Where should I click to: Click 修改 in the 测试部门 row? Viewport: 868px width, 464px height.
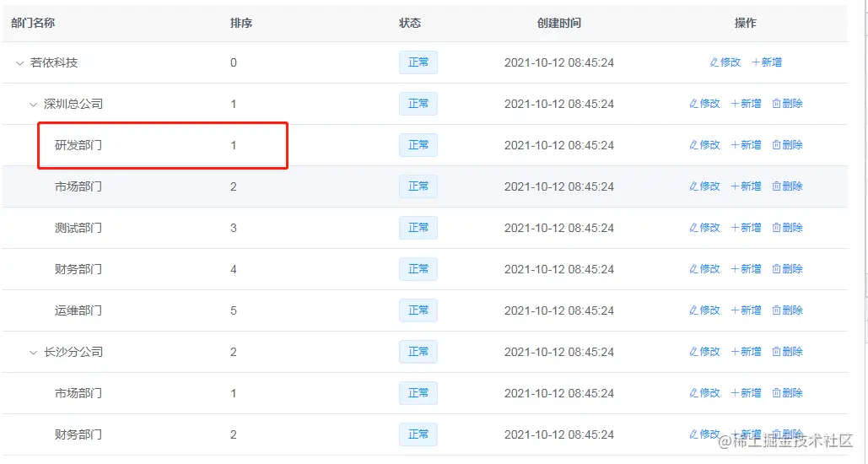point(704,228)
